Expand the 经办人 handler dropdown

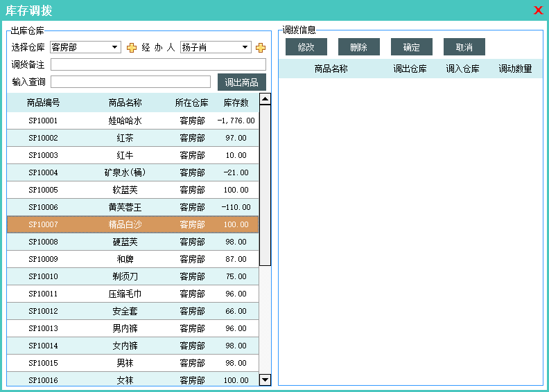point(215,48)
